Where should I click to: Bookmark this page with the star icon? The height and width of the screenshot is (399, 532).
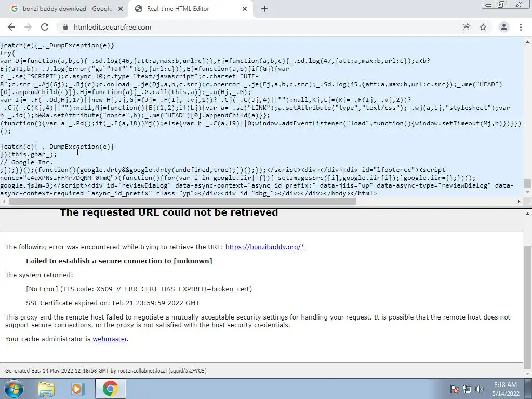483,27
